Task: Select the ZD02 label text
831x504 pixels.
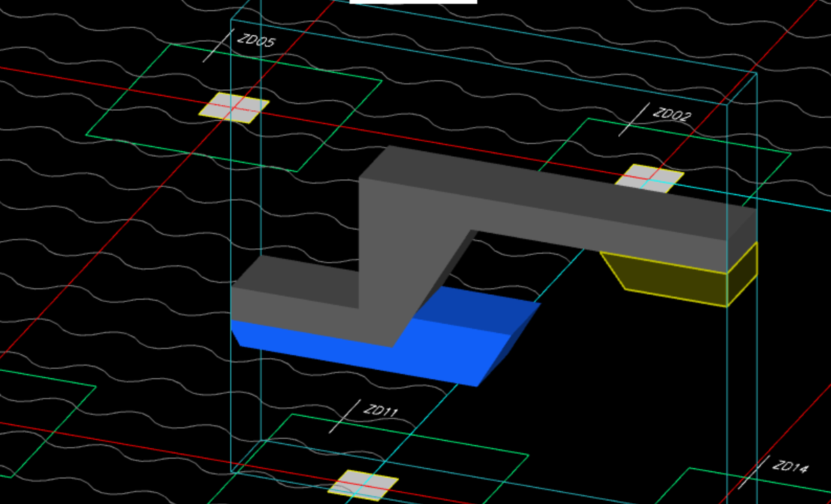Action: [x=672, y=114]
